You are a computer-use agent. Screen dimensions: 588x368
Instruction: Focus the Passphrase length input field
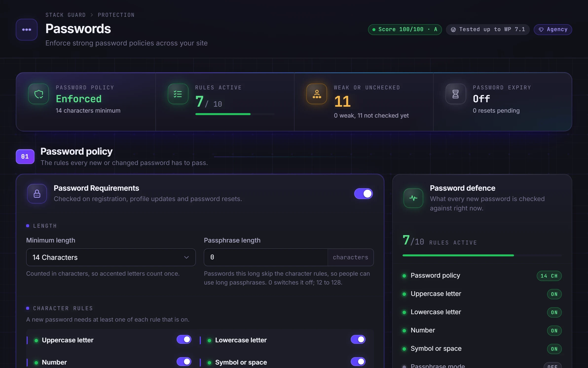pos(266,257)
